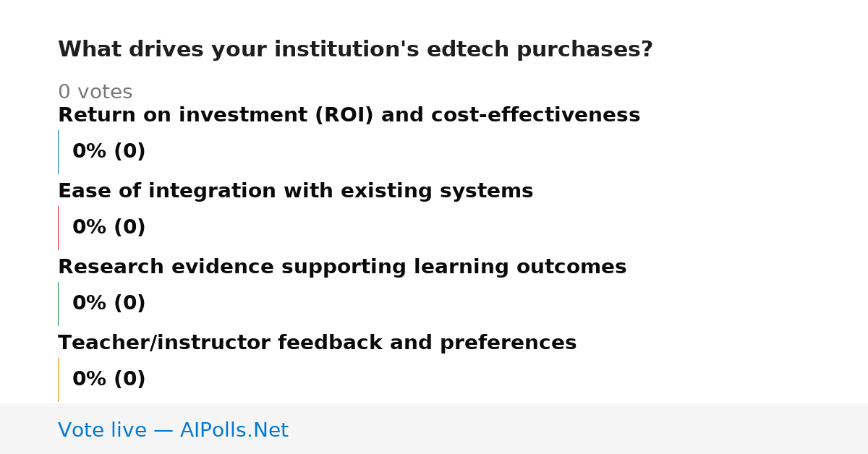This screenshot has width=868, height=454.
Task: Select Teacher/instructor feedback and preferences option
Action: tap(317, 343)
